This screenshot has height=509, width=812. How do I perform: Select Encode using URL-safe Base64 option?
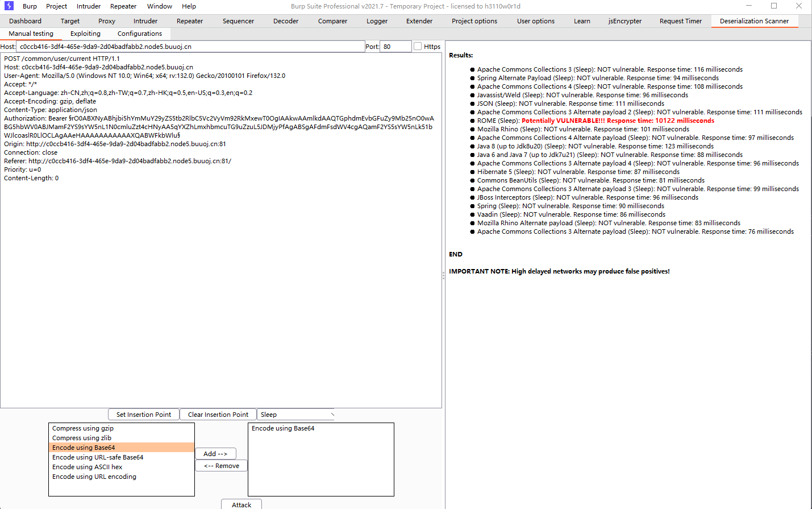pyautogui.click(x=98, y=457)
